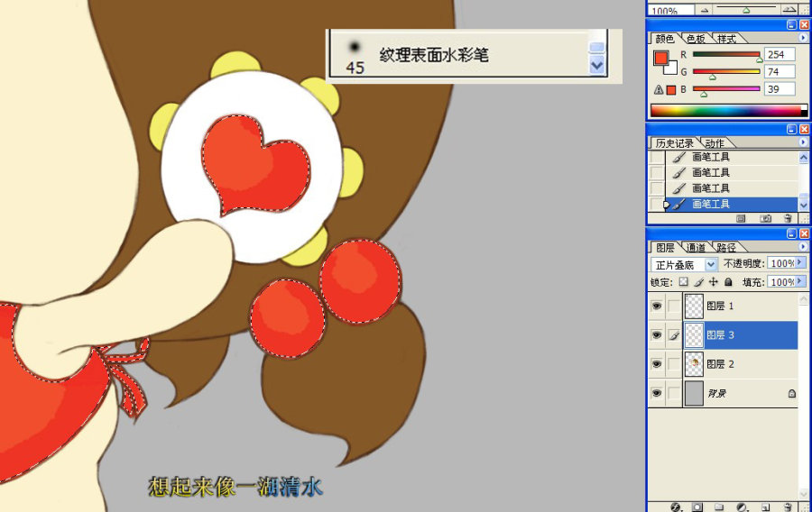812x512 pixels.
Task: Toggle lock position move icon
Action: 713,282
